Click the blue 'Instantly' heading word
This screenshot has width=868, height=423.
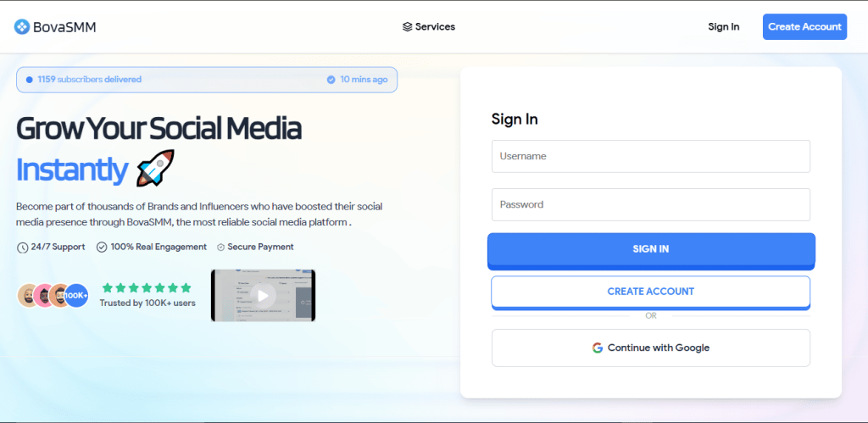[72, 170]
